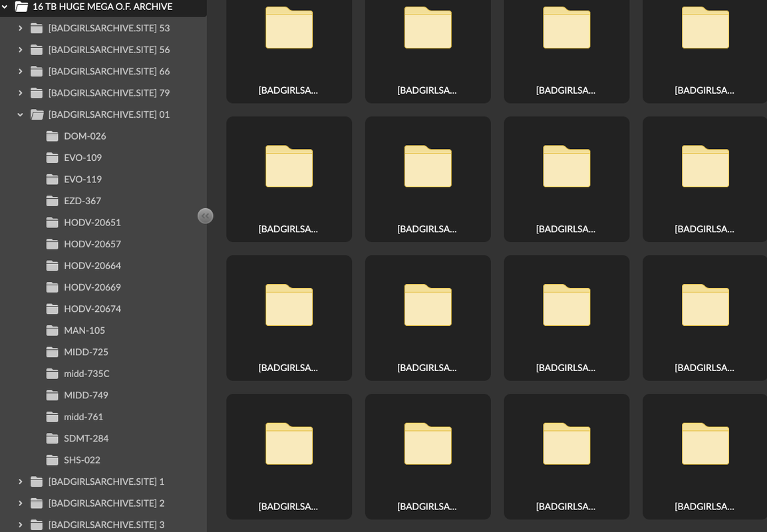Click the folder icon beside midd-735C
Screen dimensions: 767x532
pyautogui.click(x=53, y=374)
